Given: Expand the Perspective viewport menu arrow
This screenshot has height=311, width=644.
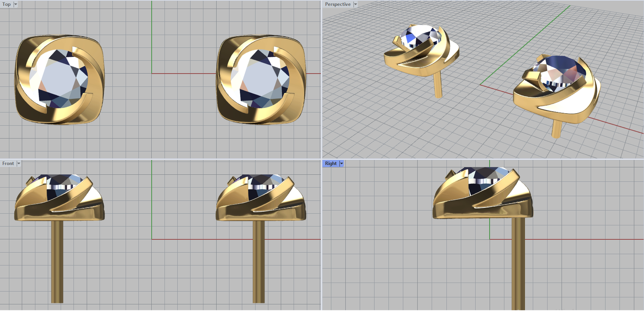Looking at the screenshot, I should (x=355, y=4).
